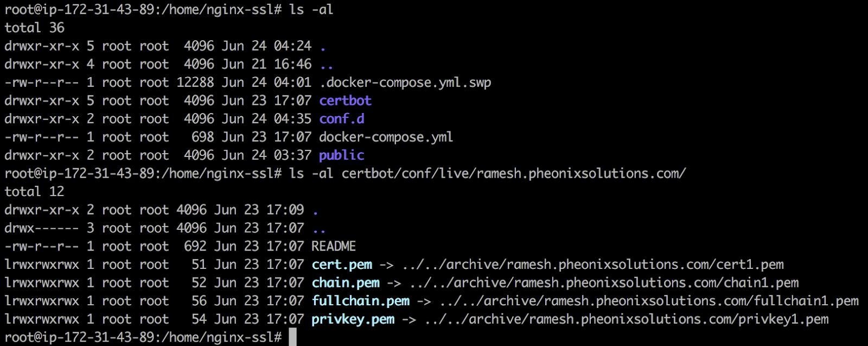Click the cert.pem symlink name
Viewport: 868px width, 346px height.
click(342, 265)
